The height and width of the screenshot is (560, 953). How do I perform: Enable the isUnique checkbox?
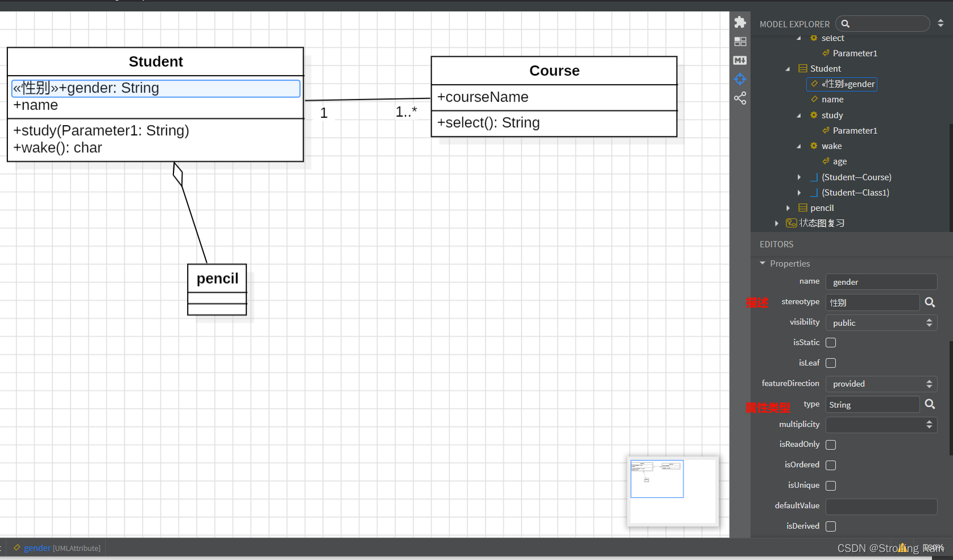[x=831, y=486]
